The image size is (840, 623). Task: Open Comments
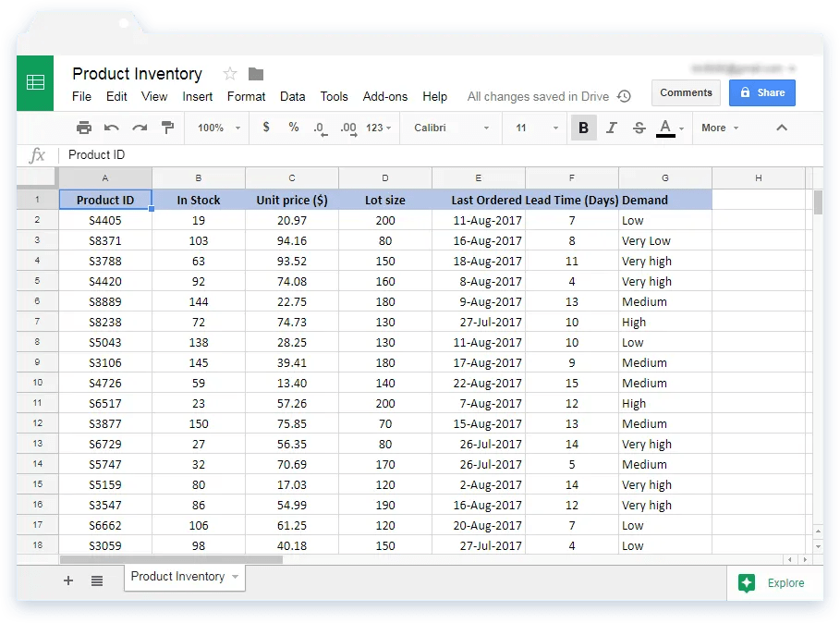click(x=686, y=92)
